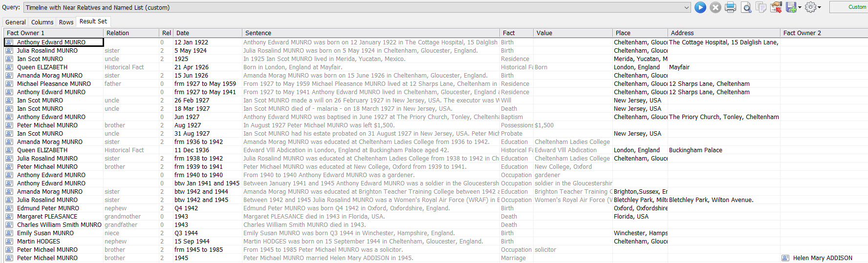Switch to the Rows tab
The height and width of the screenshot is (263, 868).
pyautogui.click(x=66, y=22)
